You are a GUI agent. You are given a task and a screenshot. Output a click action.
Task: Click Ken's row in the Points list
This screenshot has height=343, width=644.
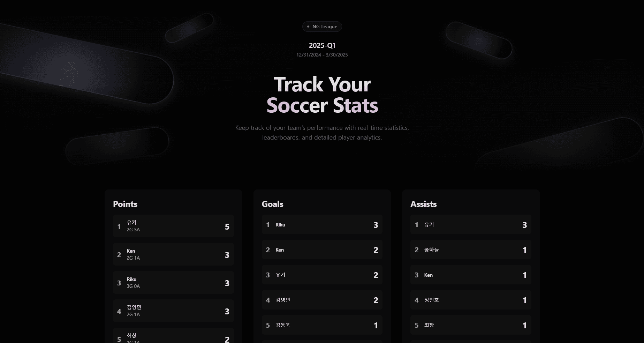pyautogui.click(x=173, y=254)
